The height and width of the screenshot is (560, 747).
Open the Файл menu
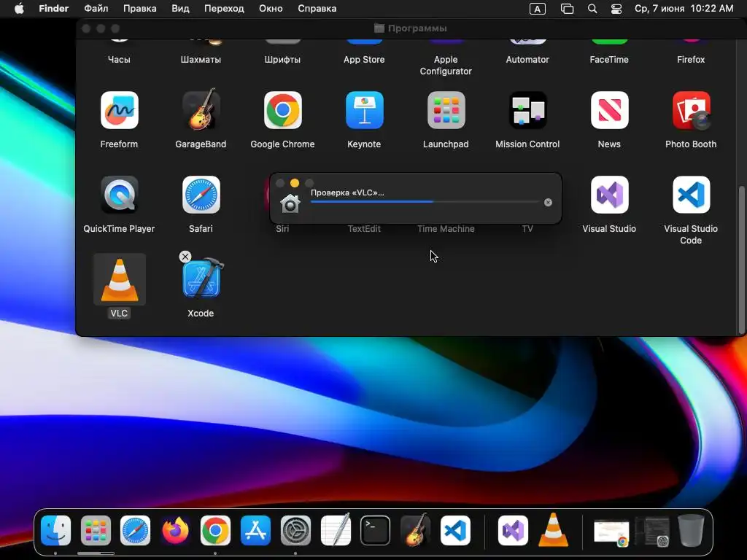[96, 9]
